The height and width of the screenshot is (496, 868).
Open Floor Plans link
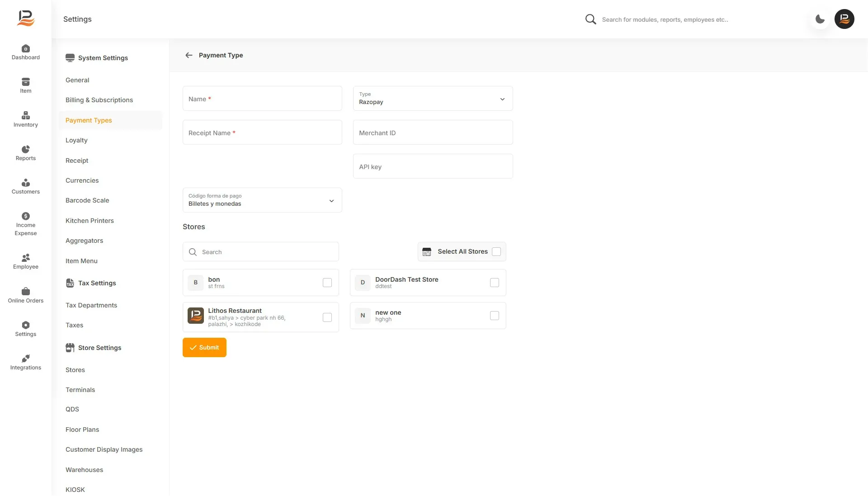point(82,430)
